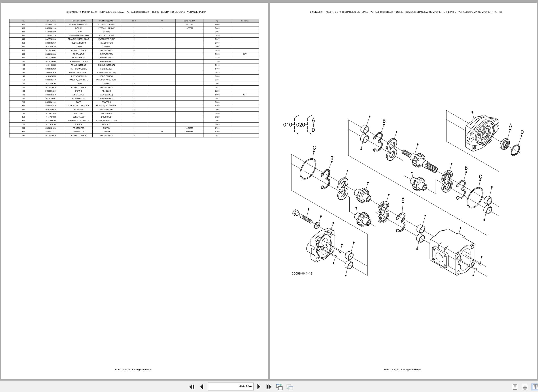Go to the first page
Image resolution: width=538 pixels, height=392 pixels.
(x=192, y=387)
